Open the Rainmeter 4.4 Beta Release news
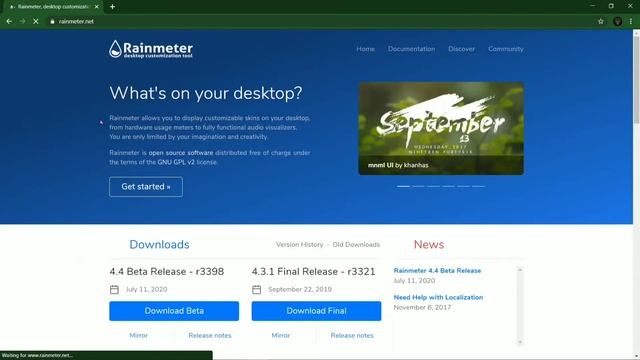The height and width of the screenshot is (360, 640). (x=437, y=271)
